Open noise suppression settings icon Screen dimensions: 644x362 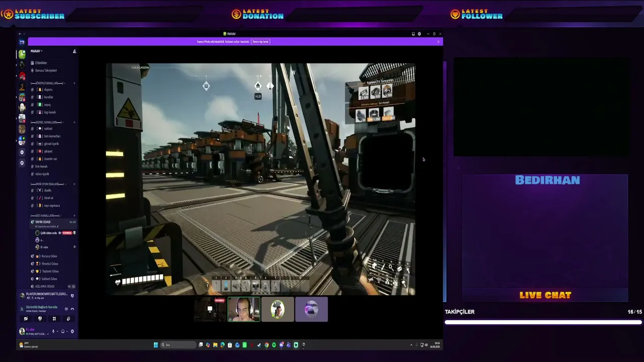tap(66, 309)
